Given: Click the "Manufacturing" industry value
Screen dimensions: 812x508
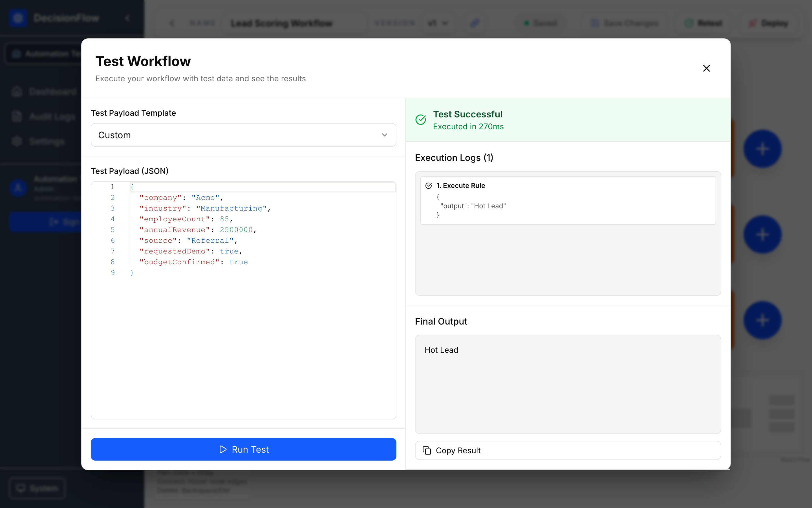Looking at the screenshot, I should click(231, 208).
